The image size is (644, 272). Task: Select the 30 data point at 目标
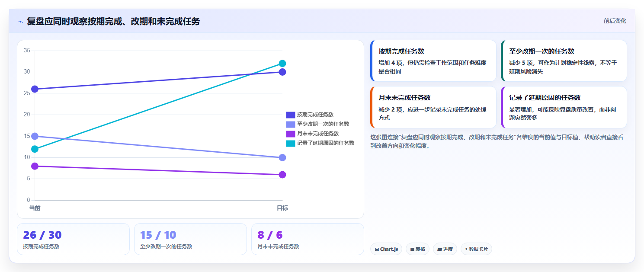pyautogui.click(x=282, y=72)
